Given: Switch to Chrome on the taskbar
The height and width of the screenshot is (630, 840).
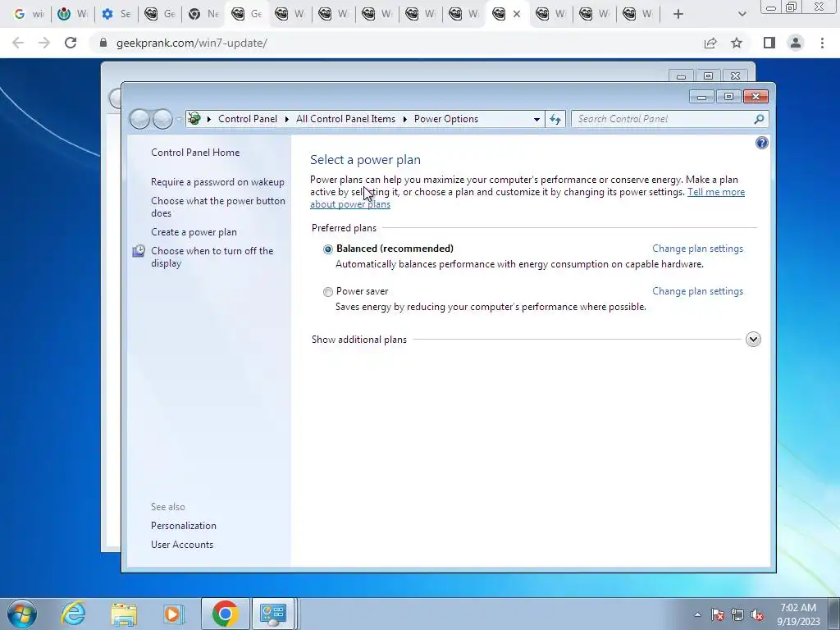Looking at the screenshot, I should [x=225, y=614].
